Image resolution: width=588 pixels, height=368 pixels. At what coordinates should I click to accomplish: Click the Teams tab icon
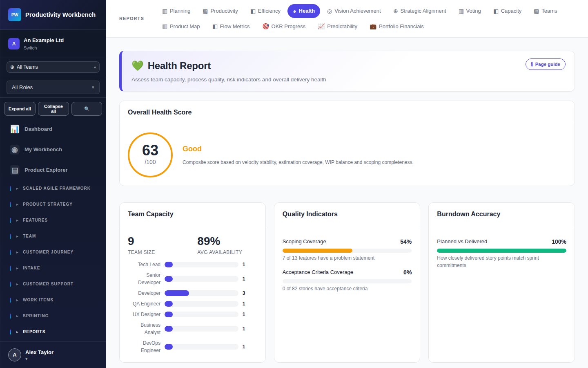(x=537, y=11)
